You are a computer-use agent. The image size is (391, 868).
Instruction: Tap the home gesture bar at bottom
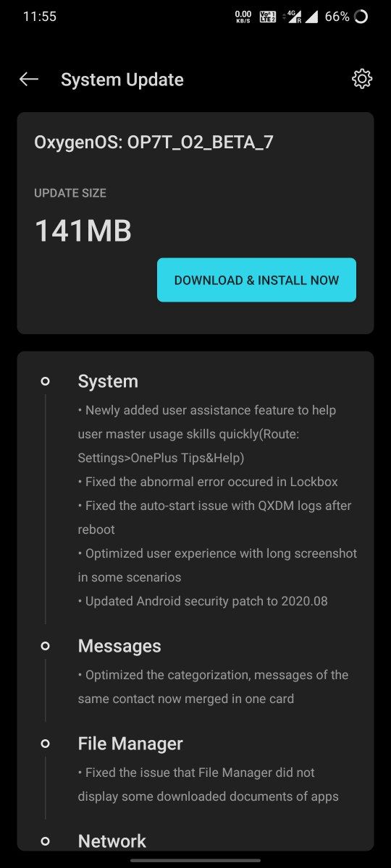(195, 860)
